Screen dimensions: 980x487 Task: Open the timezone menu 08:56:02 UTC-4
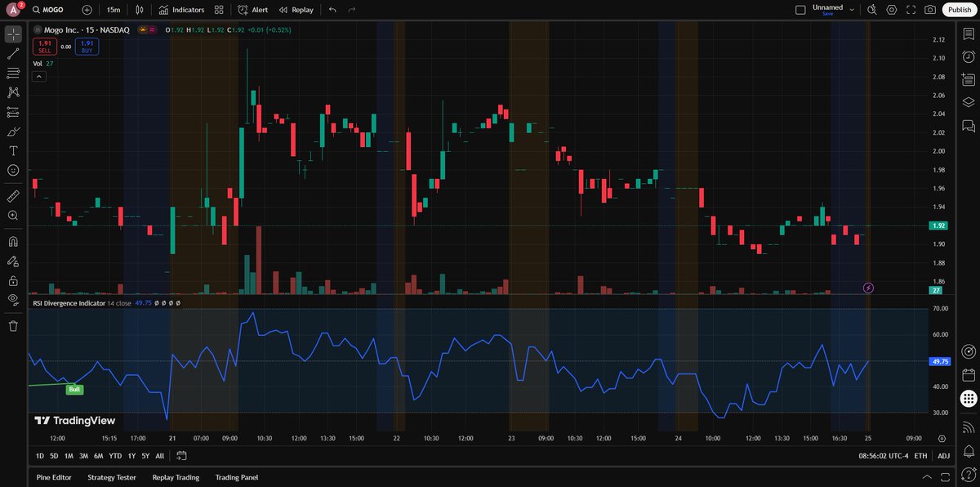[x=882, y=456]
